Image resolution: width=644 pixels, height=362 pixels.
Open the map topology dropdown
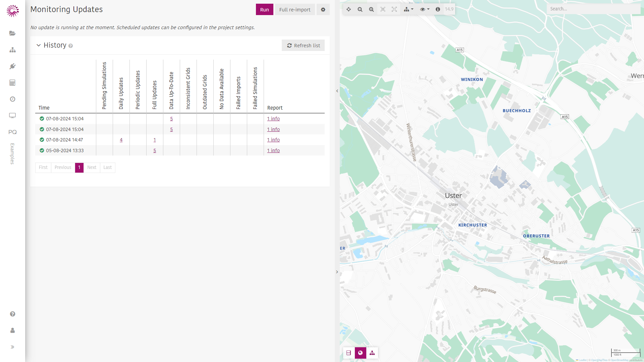pyautogui.click(x=408, y=9)
